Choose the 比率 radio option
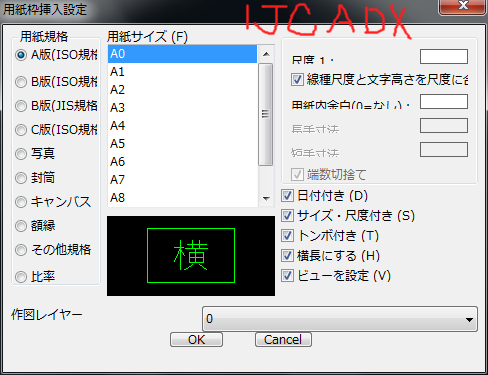The image size is (488, 375). 21,277
